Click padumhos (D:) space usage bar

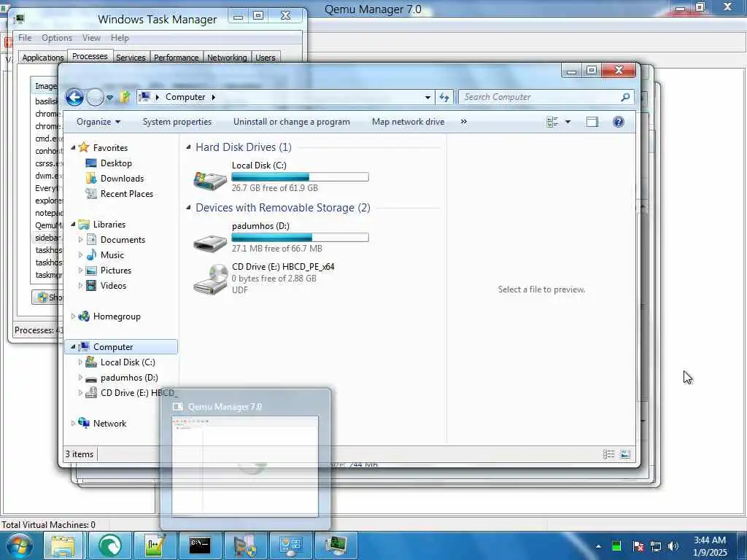(300, 238)
